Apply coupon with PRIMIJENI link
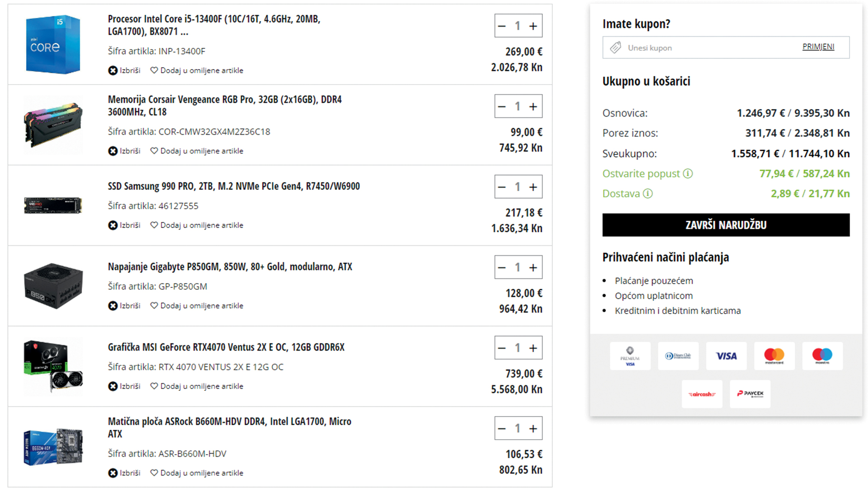The width and height of the screenshot is (868, 488). [x=818, y=47]
